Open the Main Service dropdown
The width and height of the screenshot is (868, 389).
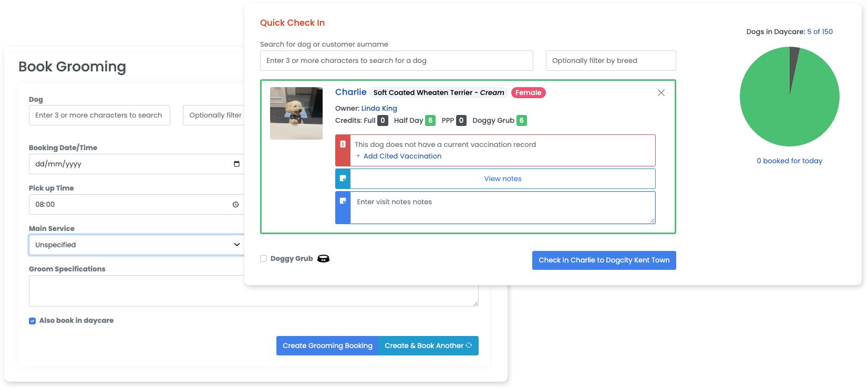137,245
